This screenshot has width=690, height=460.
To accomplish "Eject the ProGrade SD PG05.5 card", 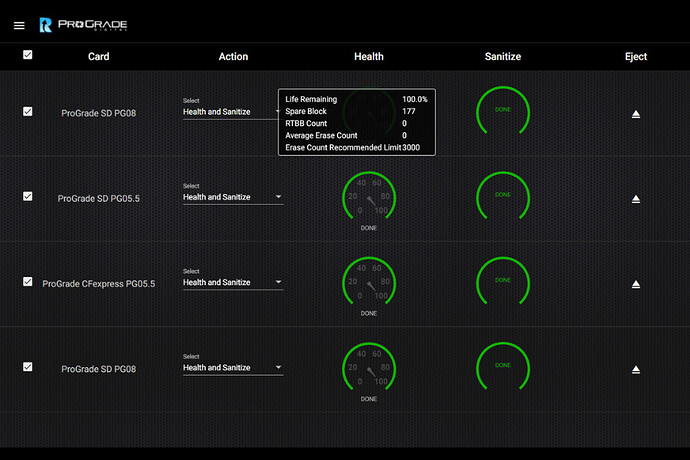I will [635, 200].
